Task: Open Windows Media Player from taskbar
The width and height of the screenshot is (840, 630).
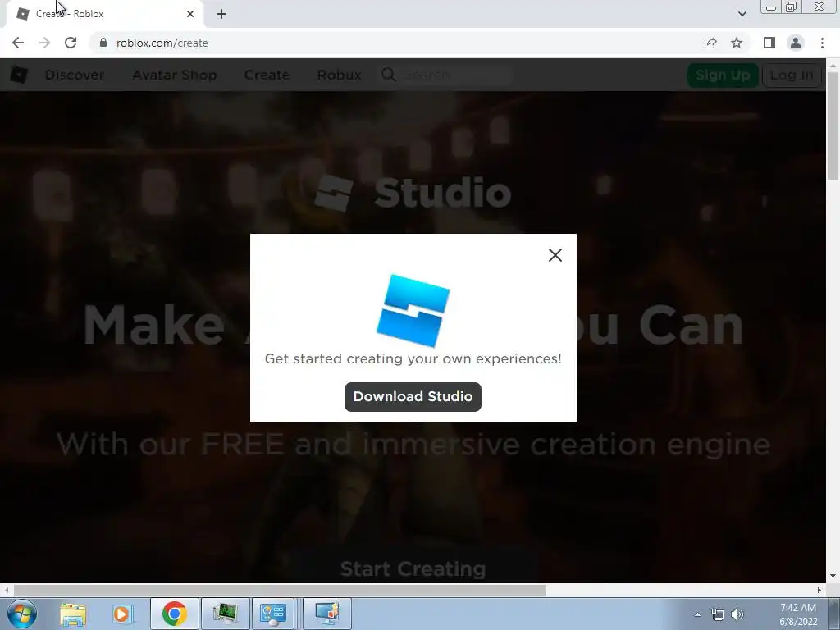Action: 121,614
